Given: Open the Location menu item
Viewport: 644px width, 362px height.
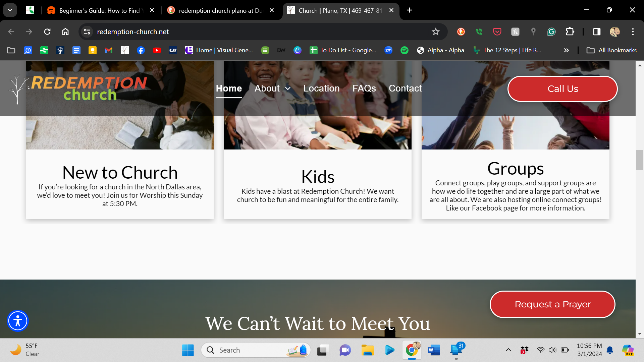Looking at the screenshot, I should coord(321,88).
